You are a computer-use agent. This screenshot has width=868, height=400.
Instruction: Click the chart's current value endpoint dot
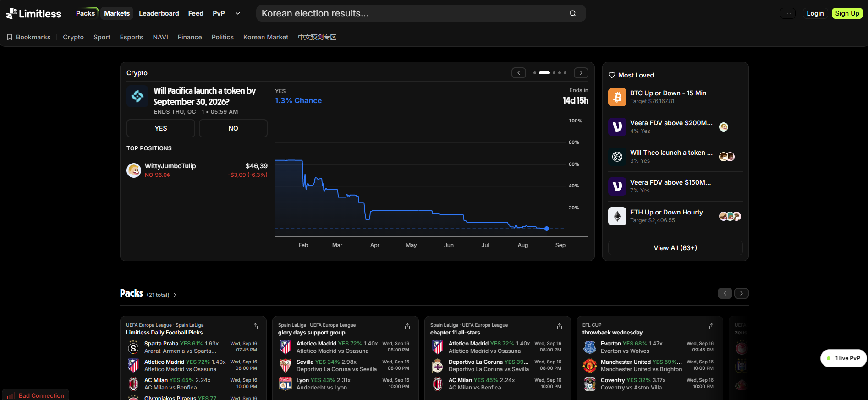pyautogui.click(x=547, y=229)
